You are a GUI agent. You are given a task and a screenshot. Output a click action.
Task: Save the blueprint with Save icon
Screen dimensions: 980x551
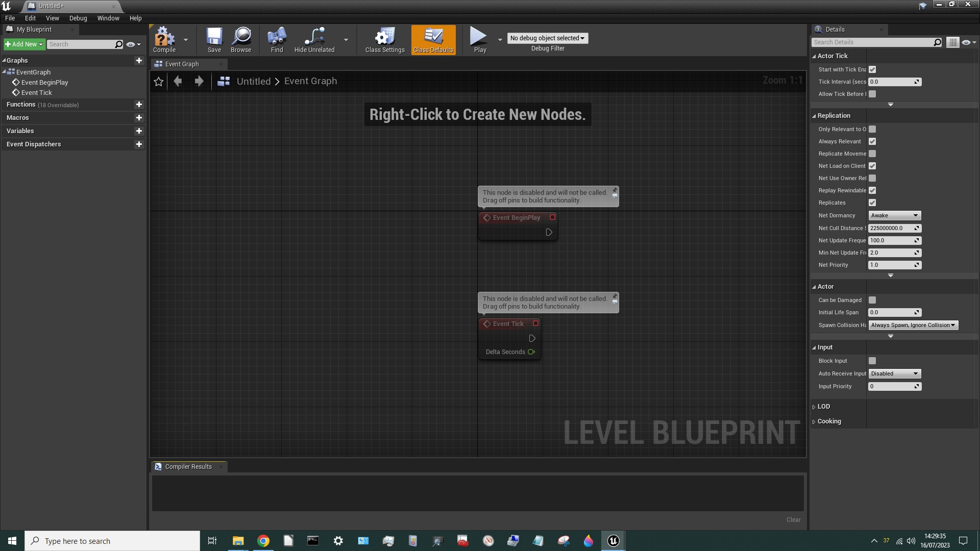(x=214, y=40)
